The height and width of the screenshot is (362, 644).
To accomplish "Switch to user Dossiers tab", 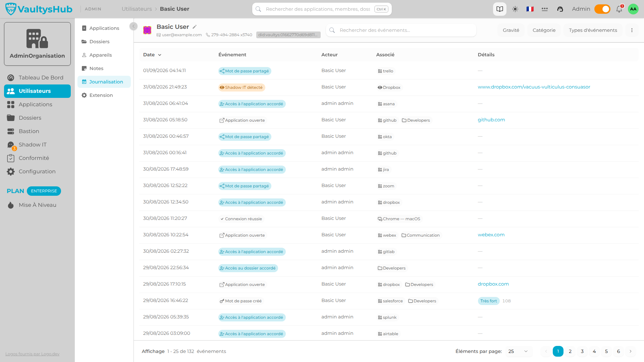I will point(104,42).
